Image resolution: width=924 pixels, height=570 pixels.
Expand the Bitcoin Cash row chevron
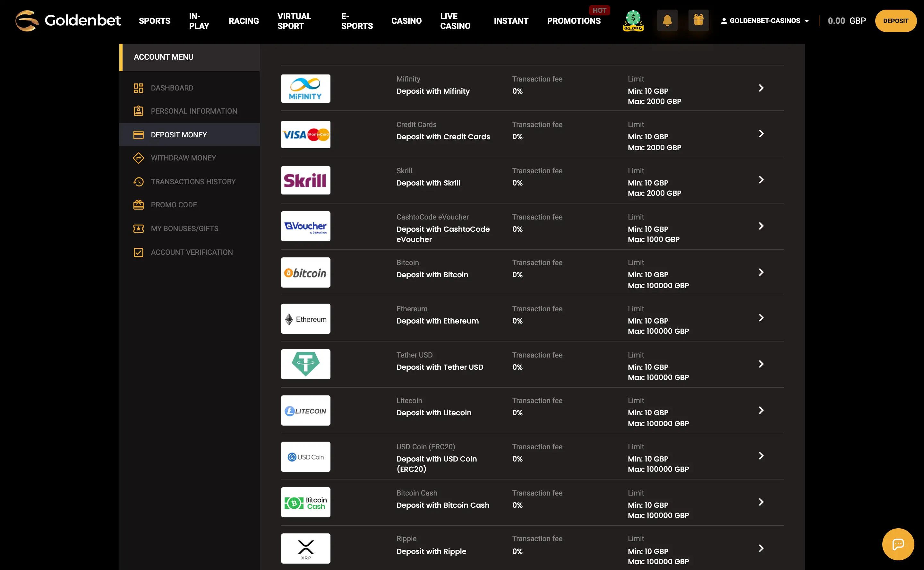coord(761,502)
